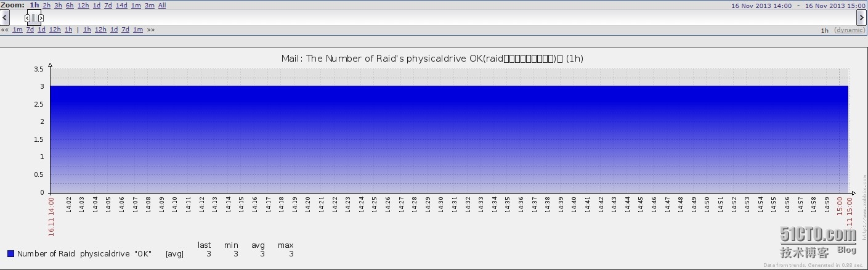The width and height of the screenshot is (868, 270).
Task: Move back 1h in navigation row
Action: pos(68,30)
